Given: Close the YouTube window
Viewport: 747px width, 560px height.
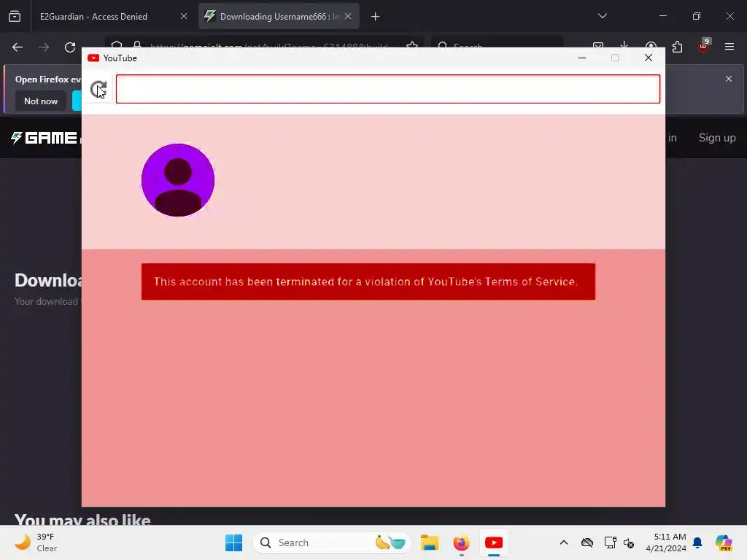Looking at the screenshot, I should point(649,58).
